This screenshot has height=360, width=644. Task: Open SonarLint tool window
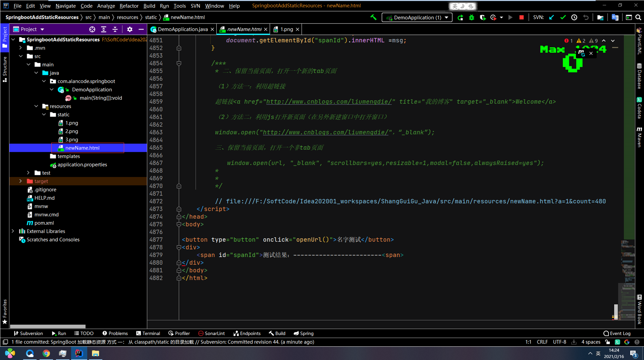point(211,333)
